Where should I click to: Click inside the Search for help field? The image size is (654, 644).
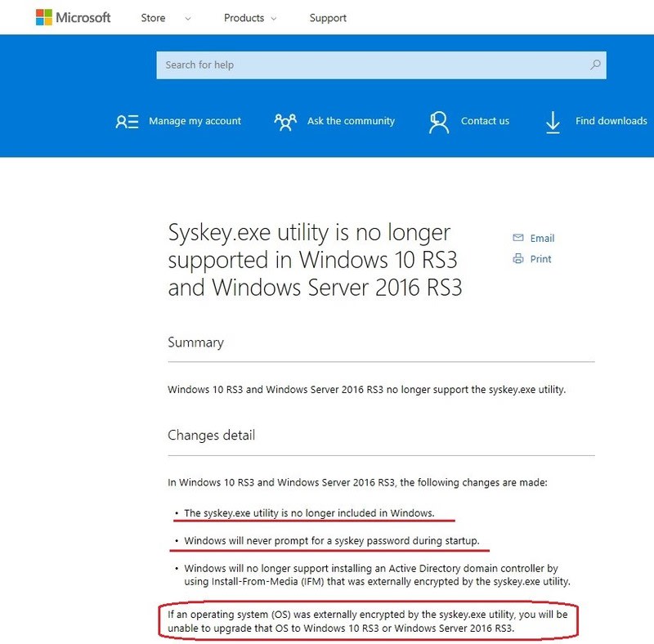point(327,64)
